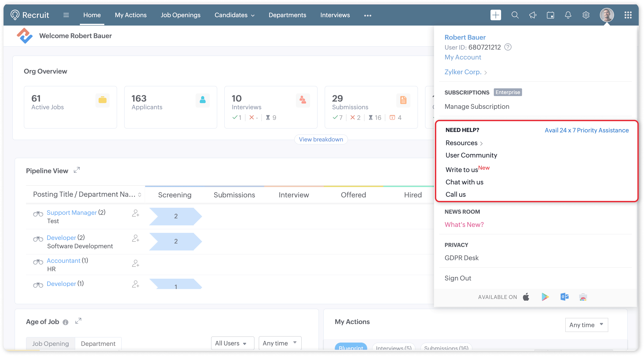Open the calendar icon in top bar
The height and width of the screenshot is (356, 644).
pos(550,15)
